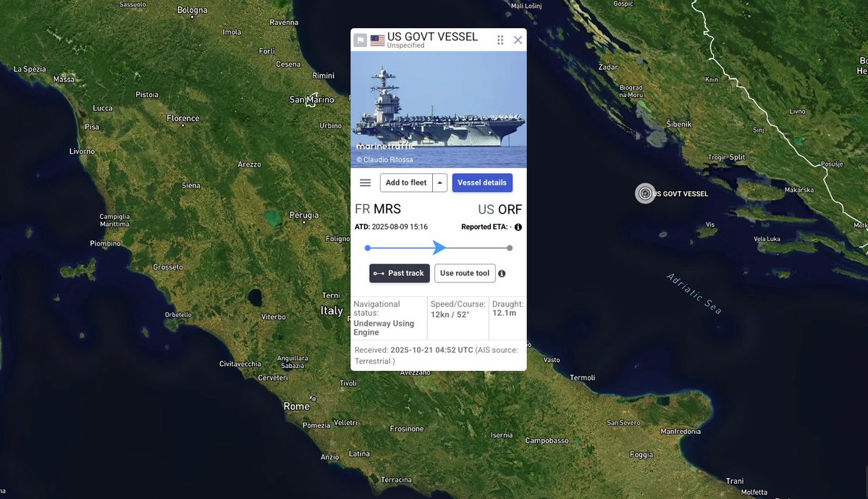The image size is (868, 499).
Task: Click the info icon next to Reported ETA
Action: 518,227
